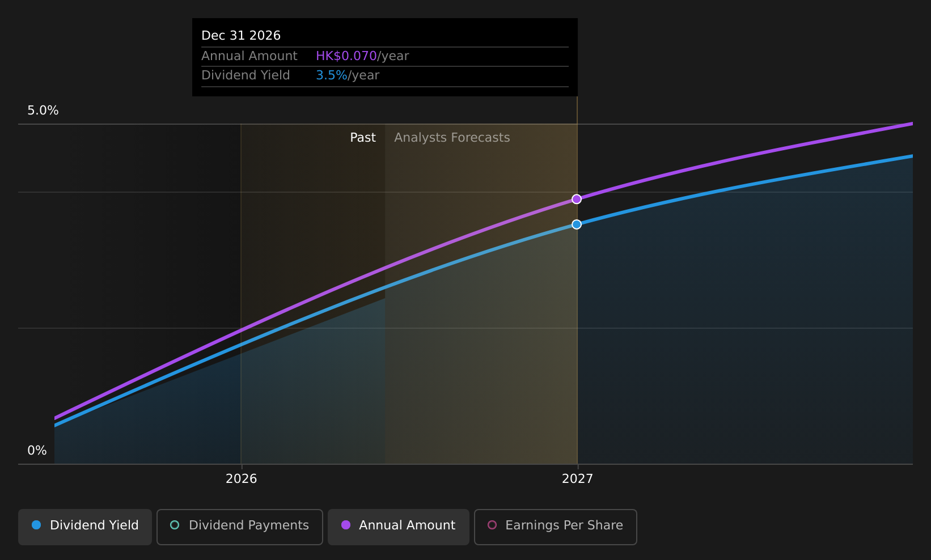Click the Dividend Yield tooltip row label
This screenshot has height=560, width=931.
[246, 75]
